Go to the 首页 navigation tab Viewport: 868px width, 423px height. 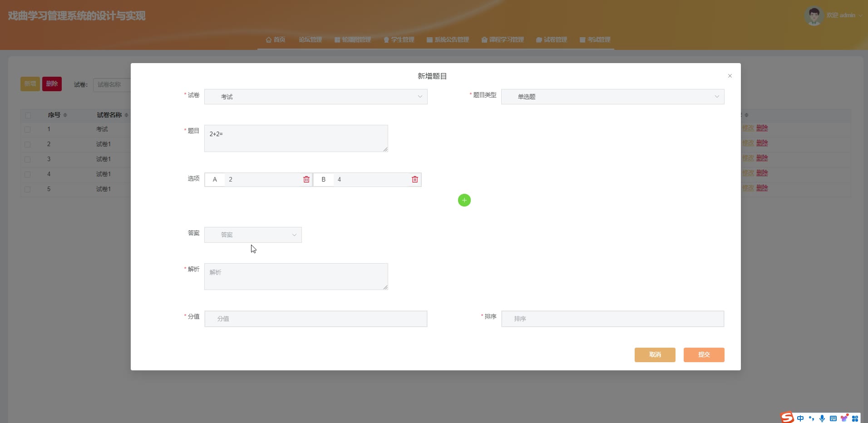(x=276, y=39)
